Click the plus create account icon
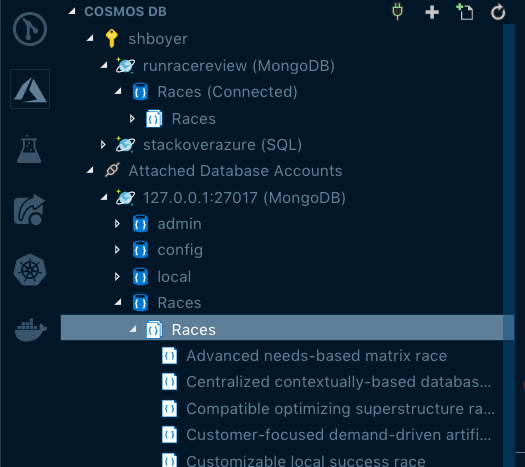The height and width of the screenshot is (467, 525). (x=432, y=12)
